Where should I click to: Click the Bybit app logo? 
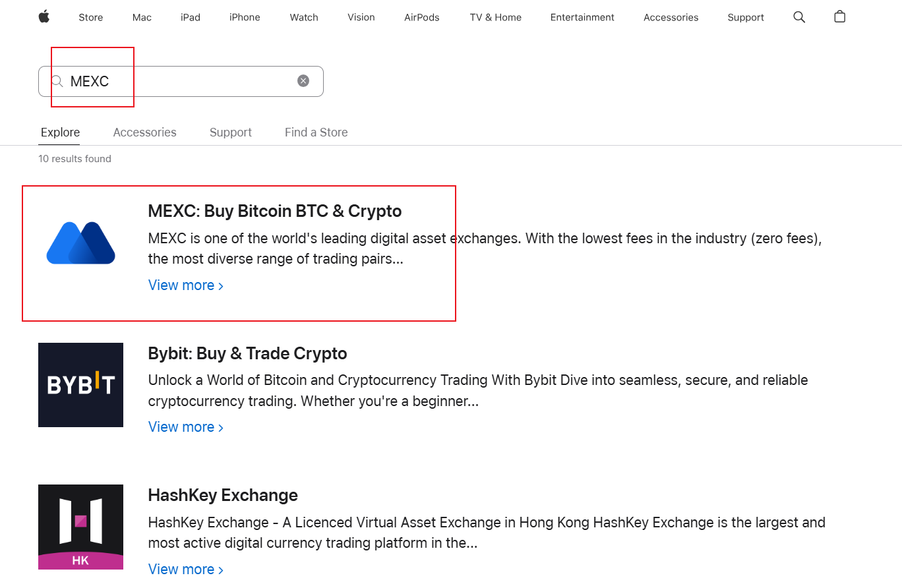(81, 385)
